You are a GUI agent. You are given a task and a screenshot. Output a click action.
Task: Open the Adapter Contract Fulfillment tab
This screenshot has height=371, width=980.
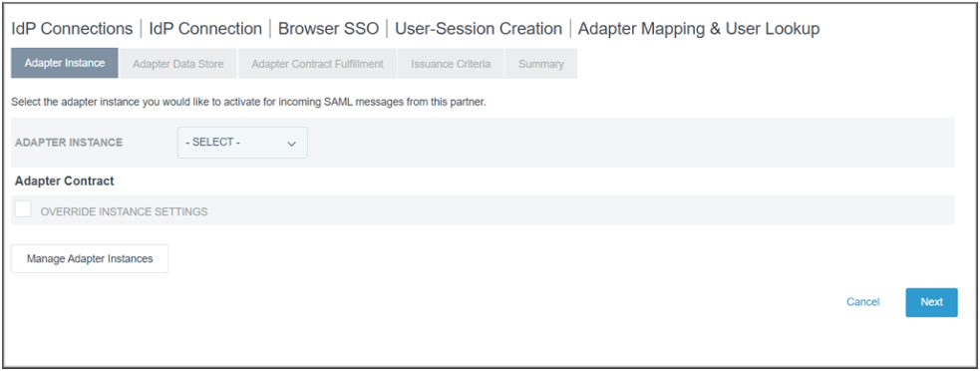tap(317, 64)
